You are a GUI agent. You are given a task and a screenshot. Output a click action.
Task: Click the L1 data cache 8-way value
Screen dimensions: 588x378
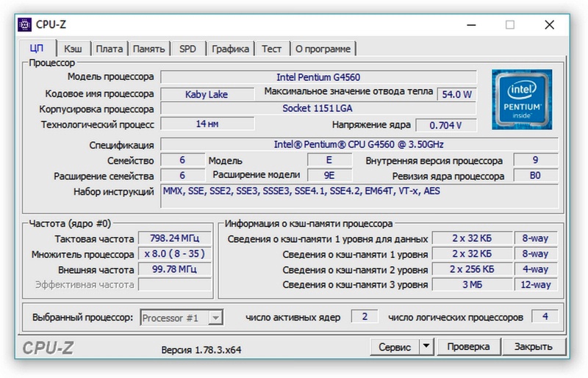pos(536,238)
